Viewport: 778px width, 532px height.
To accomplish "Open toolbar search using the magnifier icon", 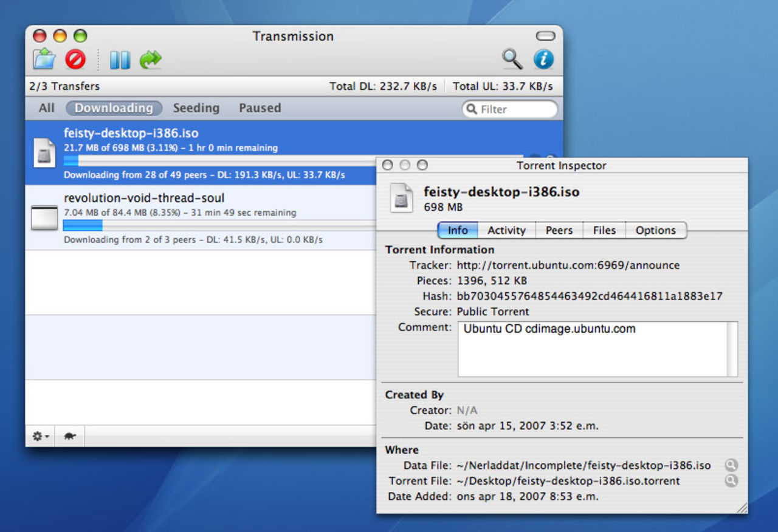I will [512, 59].
